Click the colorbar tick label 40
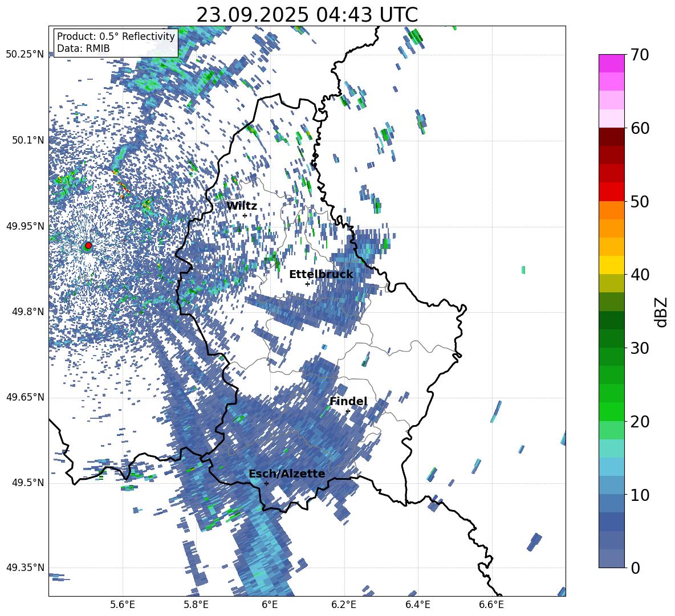The width and height of the screenshot is (675, 616). [x=640, y=275]
